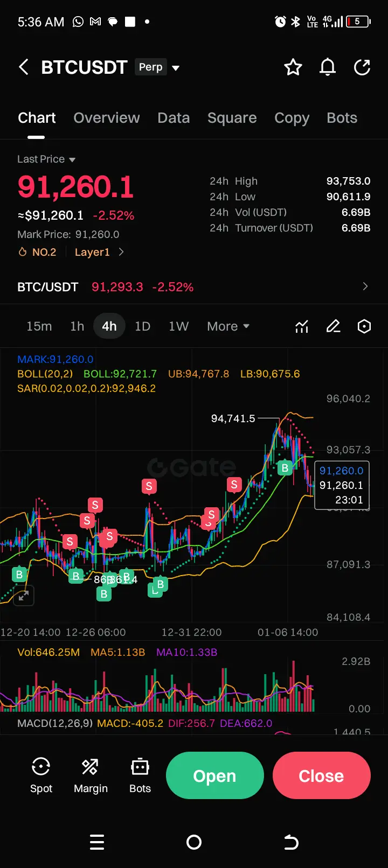The width and height of the screenshot is (388, 868).
Task: Tap the Bluetooth icon in status bar
Action: [x=295, y=22]
